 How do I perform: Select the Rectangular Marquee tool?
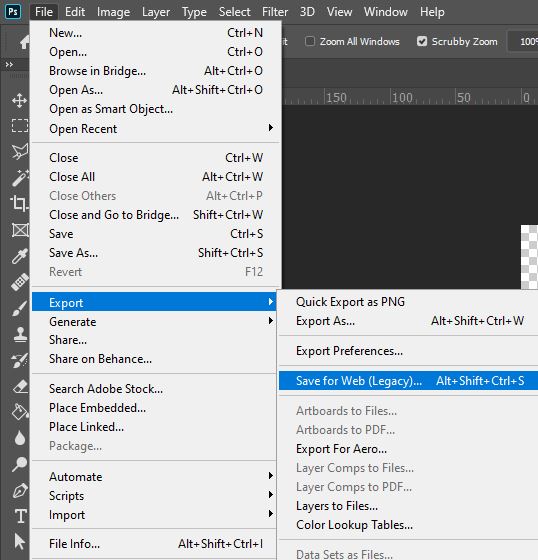click(20, 126)
